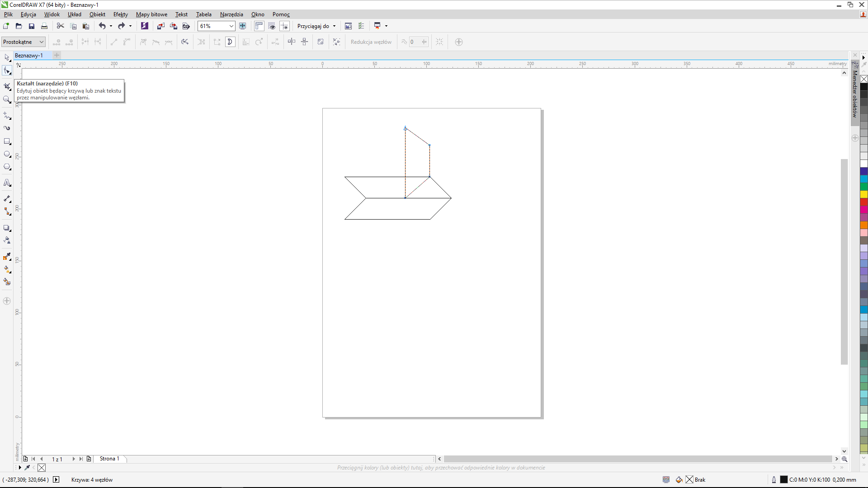The width and height of the screenshot is (868, 488).
Task: Open the Efekty menu
Action: [x=120, y=14]
